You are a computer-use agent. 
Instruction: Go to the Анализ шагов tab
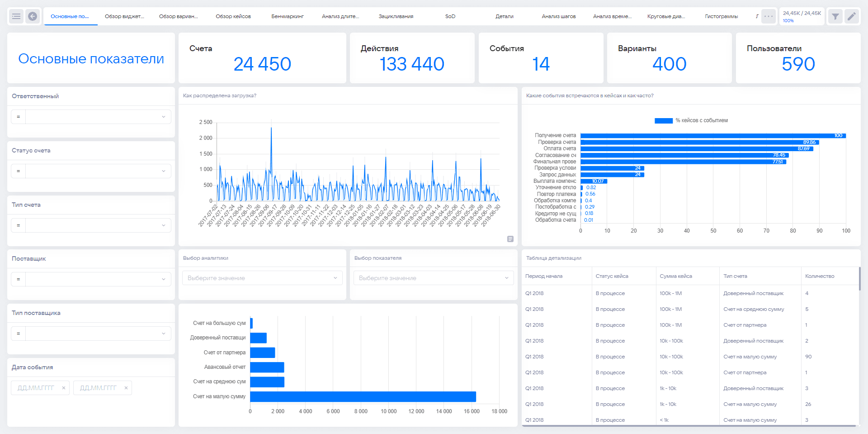coord(559,16)
